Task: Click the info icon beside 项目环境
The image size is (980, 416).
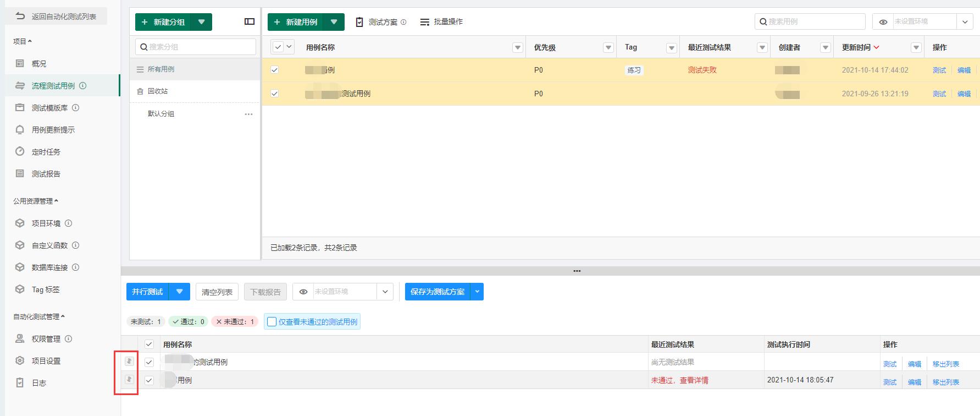Action: coord(69,223)
